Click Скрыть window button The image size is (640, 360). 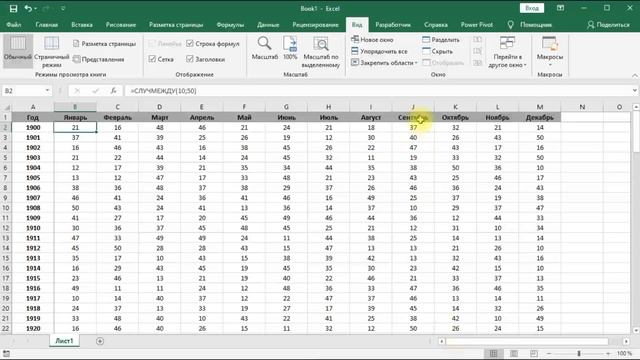click(x=438, y=51)
